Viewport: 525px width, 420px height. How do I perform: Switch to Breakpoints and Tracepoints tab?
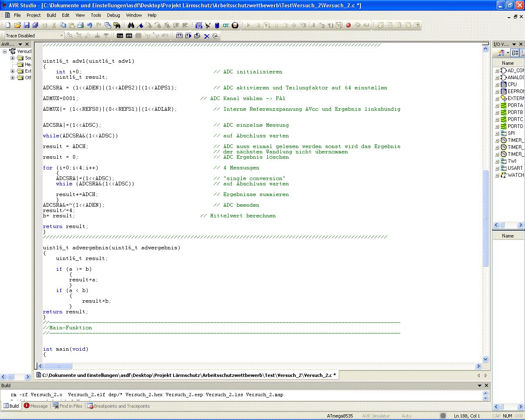(x=118, y=406)
